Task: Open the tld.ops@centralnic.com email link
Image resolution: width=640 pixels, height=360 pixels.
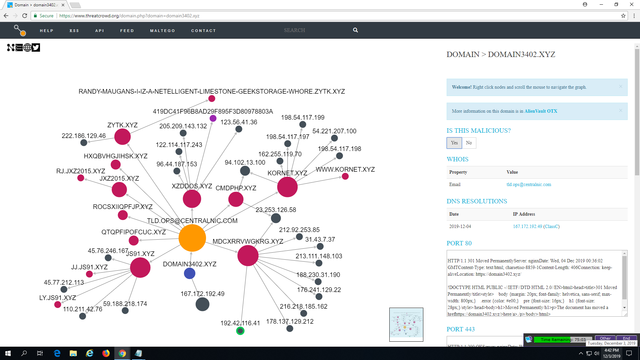Action: [x=529, y=184]
